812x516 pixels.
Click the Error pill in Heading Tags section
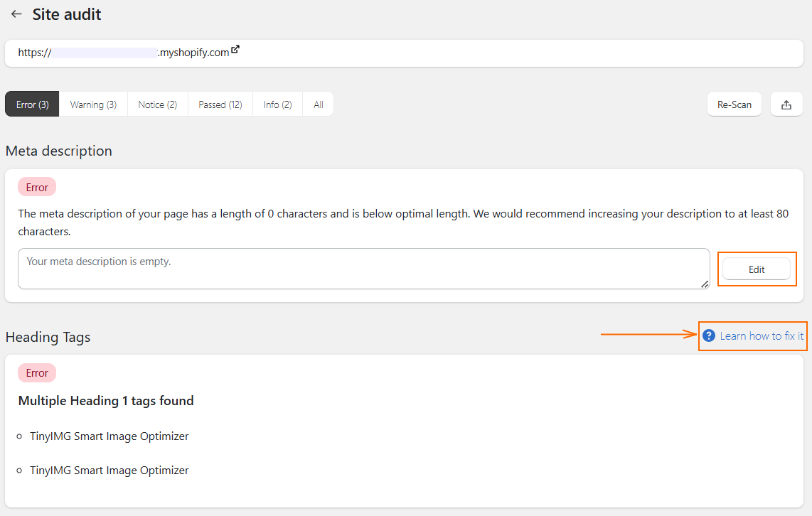tap(36, 372)
